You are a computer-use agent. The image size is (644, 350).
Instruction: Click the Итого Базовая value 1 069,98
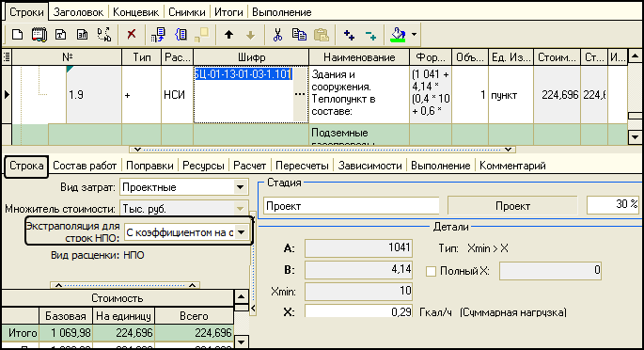[x=66, y=333]
